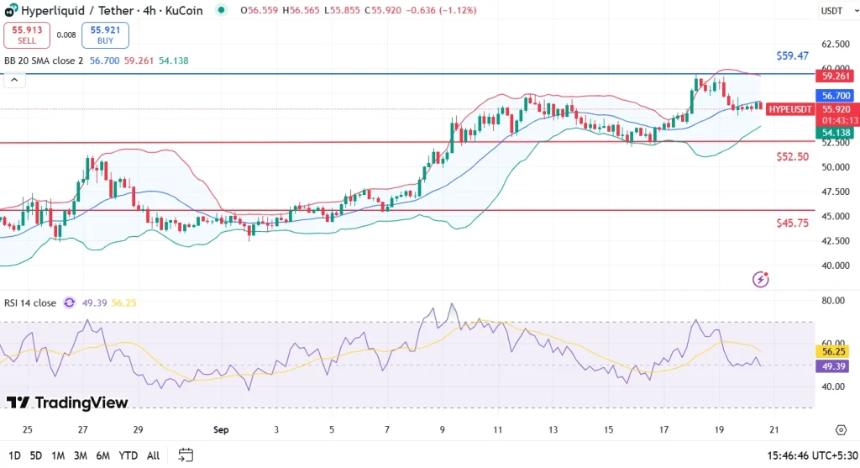The image size is (860, 468).
Task: Open the go-to-date calendar icon
Action: click(186, 454)
